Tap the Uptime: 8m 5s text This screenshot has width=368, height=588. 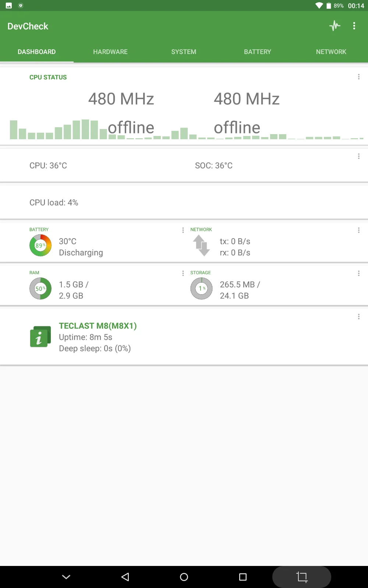click(x=86, y=337)
